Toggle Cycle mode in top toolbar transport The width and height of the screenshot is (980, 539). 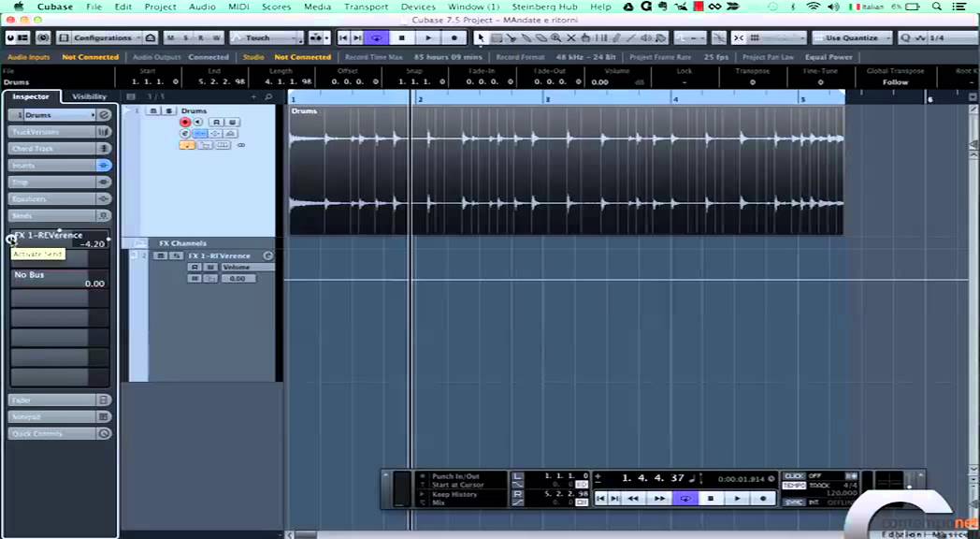(376, 37)
